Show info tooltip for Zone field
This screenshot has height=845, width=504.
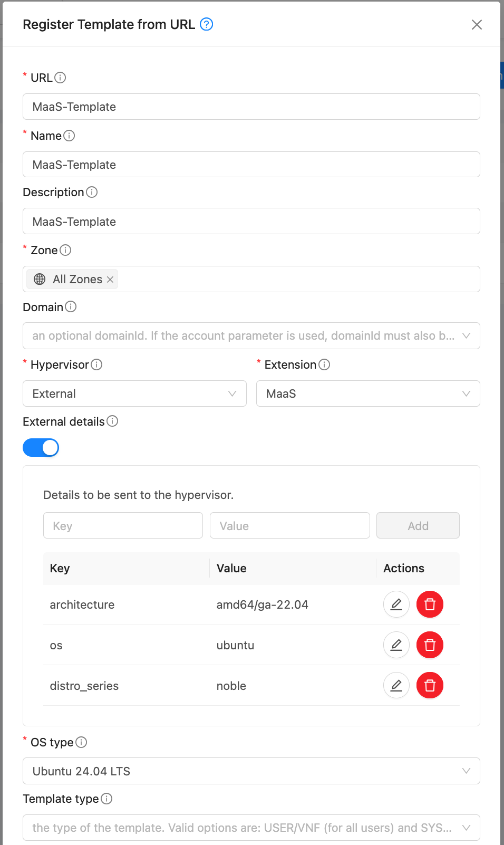pos(65,250)
